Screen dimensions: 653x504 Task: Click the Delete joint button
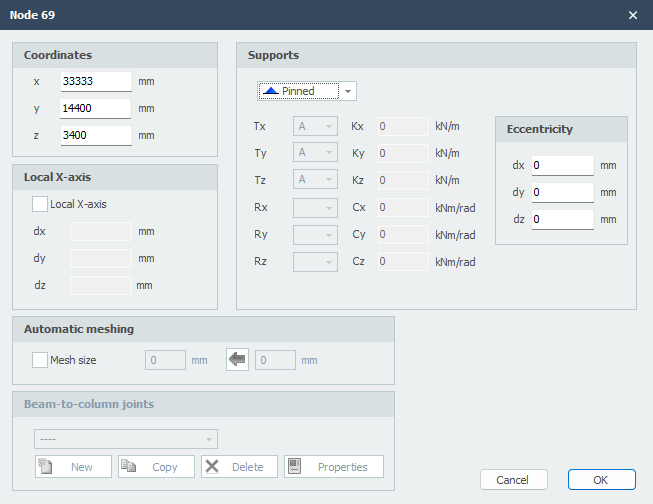(238, 467)
